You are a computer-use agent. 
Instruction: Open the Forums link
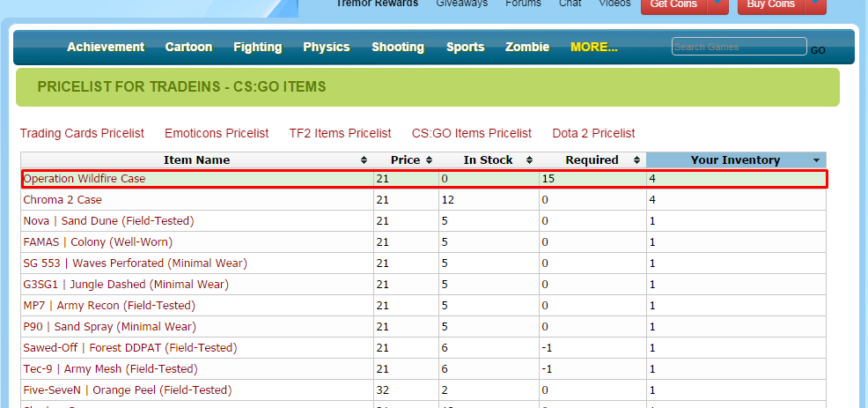[x=523, y=4]
